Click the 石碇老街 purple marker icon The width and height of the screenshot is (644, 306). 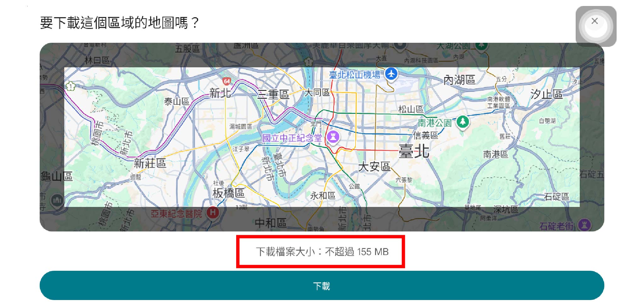click(584, 225)
